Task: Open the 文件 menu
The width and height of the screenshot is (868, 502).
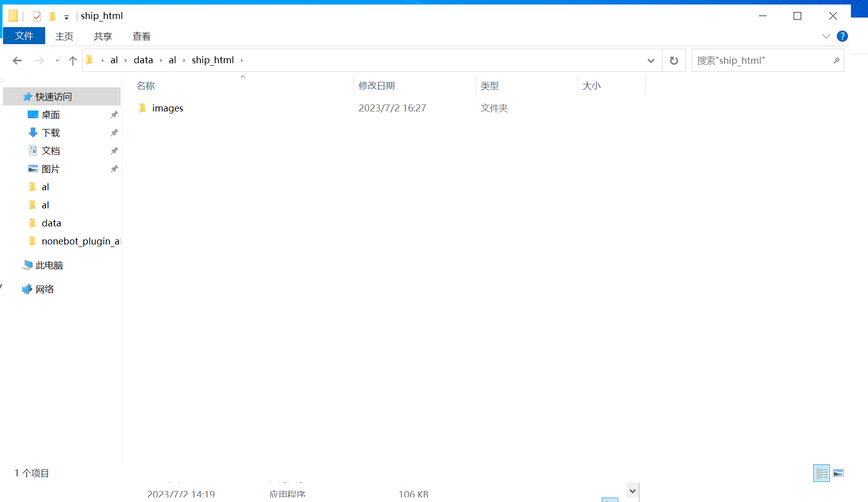Action: pos(24,36)
